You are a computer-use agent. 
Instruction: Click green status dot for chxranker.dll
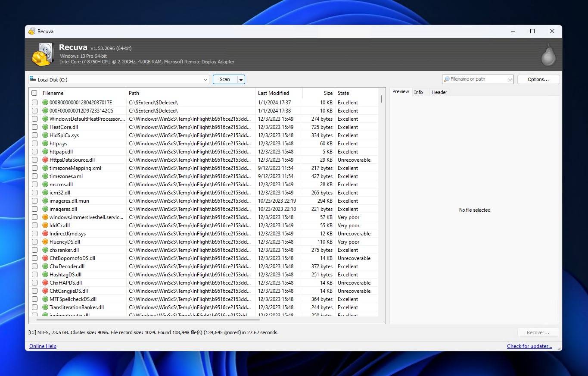(x=45, y=250)
